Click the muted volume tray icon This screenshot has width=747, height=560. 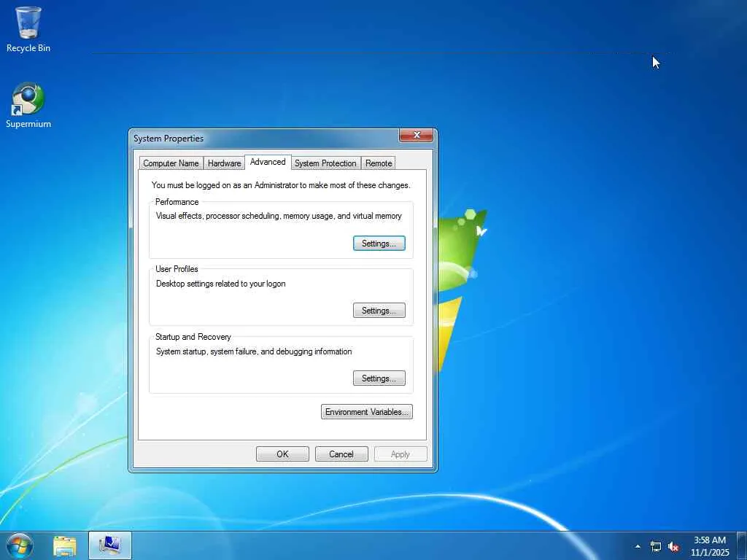673,547
